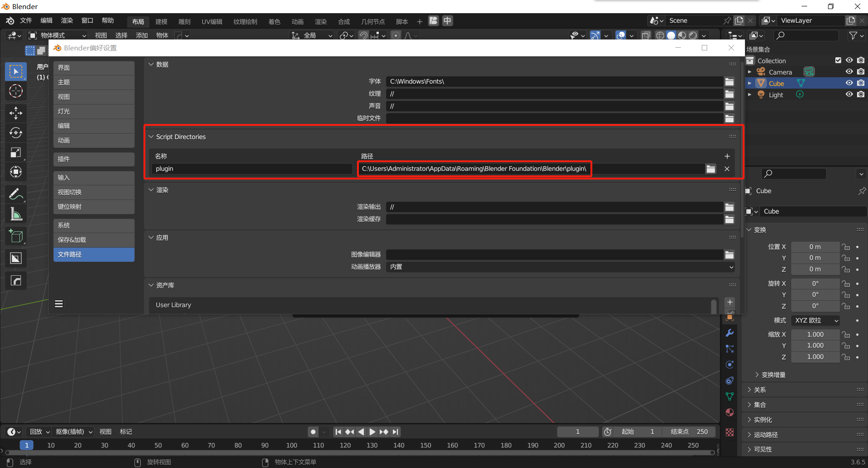Screen dimensions: 868x468
Task: Open the 文件 menu
Action: pyautogui.click(x=26, y=20)
